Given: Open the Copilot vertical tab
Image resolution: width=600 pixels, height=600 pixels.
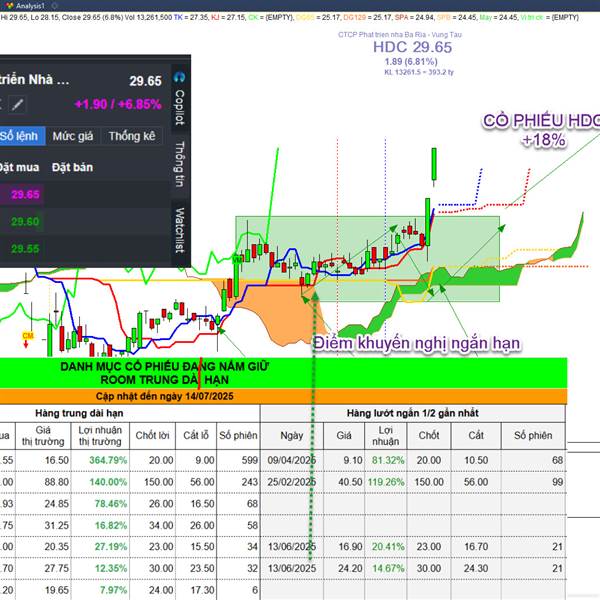Looking at the screenshot, I should coord(180,108).
